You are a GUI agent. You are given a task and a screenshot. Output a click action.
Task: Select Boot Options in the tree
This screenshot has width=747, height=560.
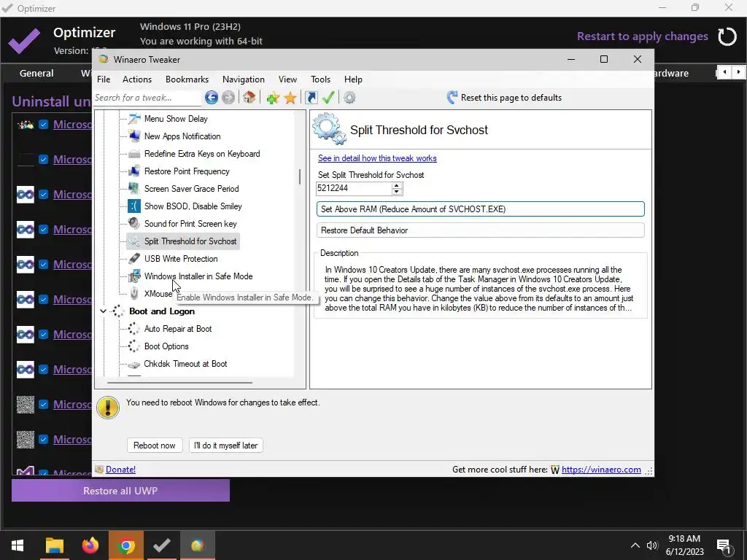166,346
